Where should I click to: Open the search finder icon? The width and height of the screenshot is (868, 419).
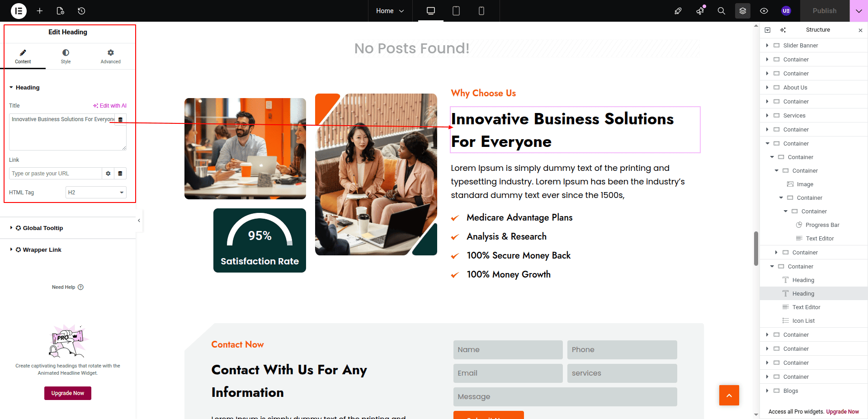(x=722, y=11)
